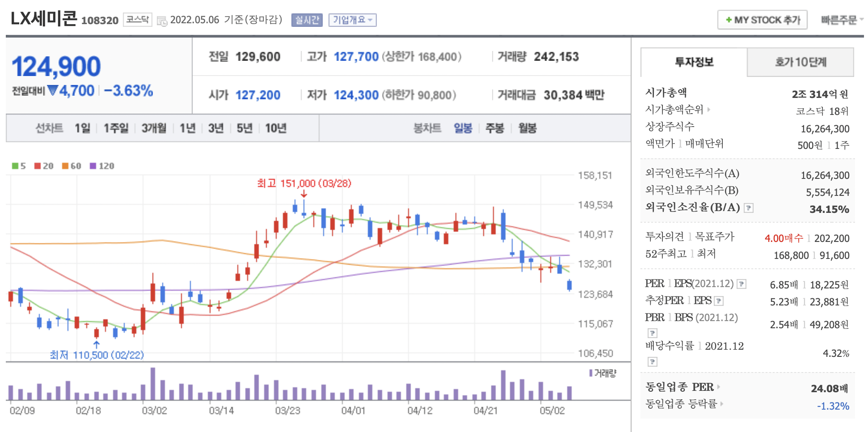Click the 외국인한도주식수(A) label
Viewport: 868px width, 432px height.
pyautogui.click(x=692, y=173)
